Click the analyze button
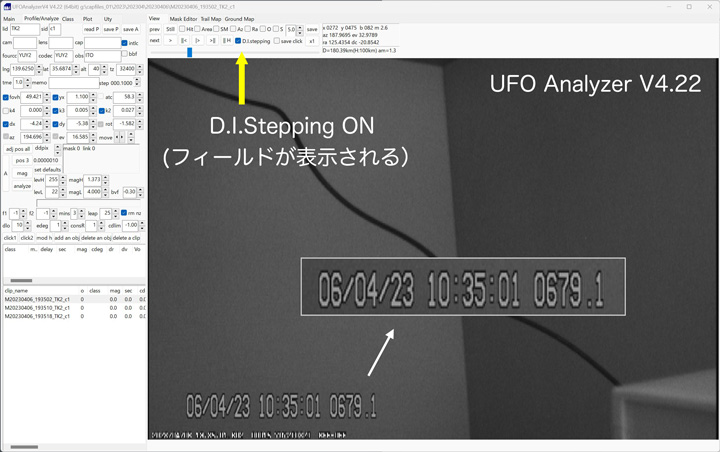 point(22,186)
